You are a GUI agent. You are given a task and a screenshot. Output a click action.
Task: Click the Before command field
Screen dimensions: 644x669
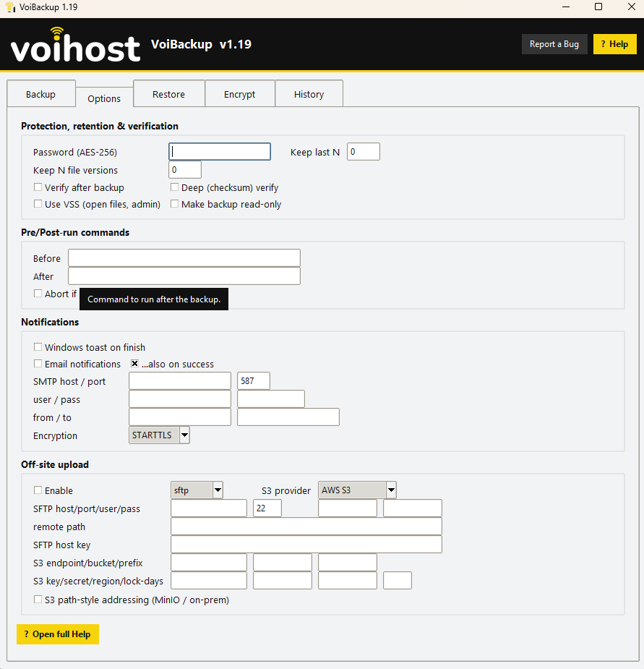click(x=184, y=258)
